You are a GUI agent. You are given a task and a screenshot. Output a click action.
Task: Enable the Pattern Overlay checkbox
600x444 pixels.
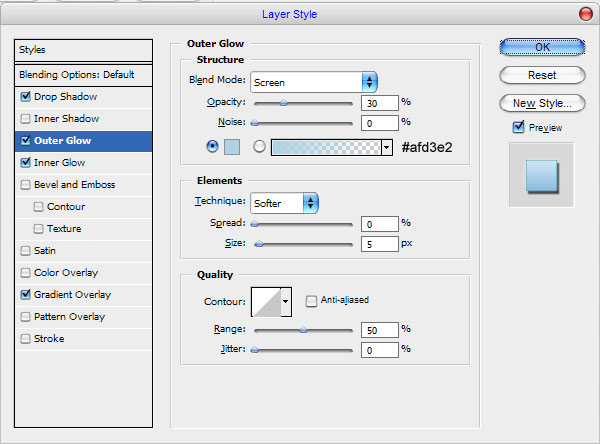26,317
